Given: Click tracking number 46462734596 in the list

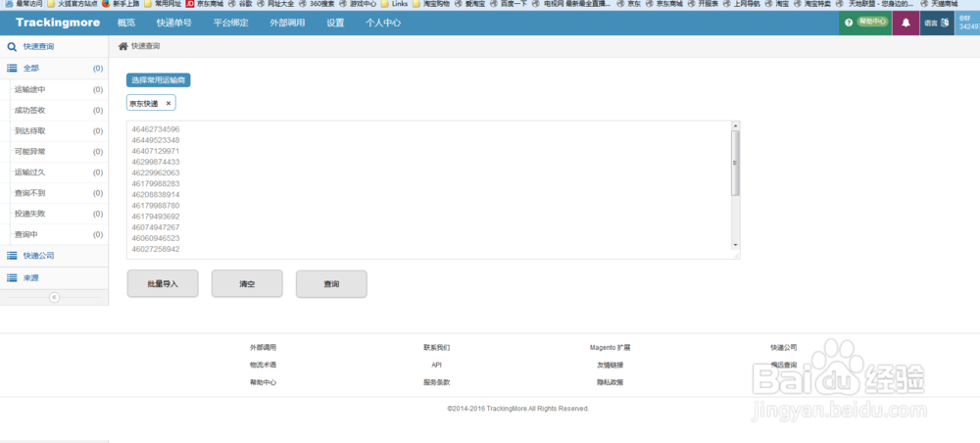Looking at the screenshot, I should click(x=156, y=129).
